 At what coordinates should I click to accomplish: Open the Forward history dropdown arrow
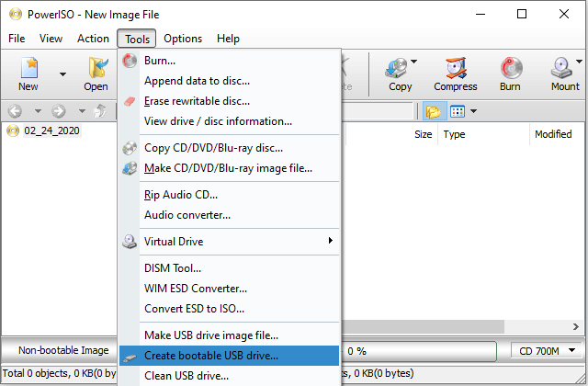(82, 111)
